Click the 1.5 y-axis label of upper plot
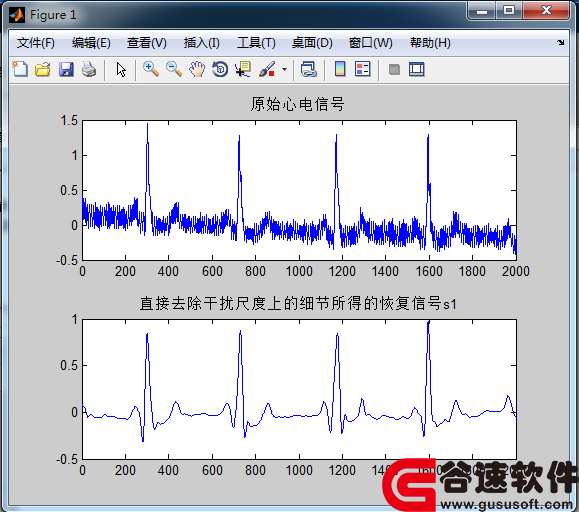 (x=69, y=120)
